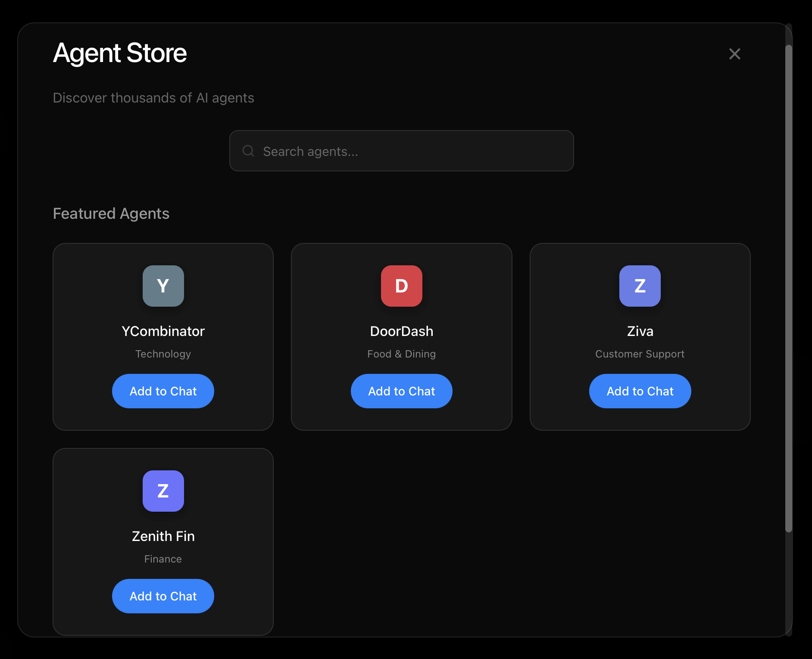Click the Ziva agent avatar icon

[x=640, y=286]
